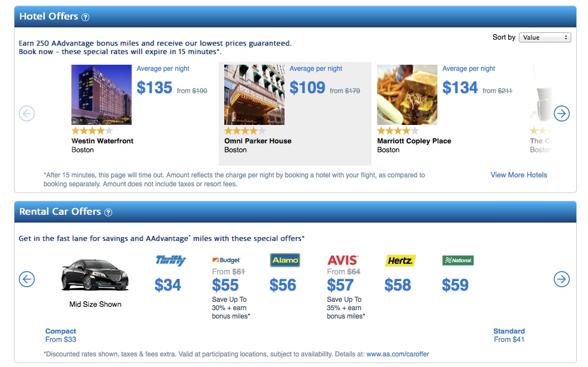Select the Thrifty logo offer
588x367 pixels.
click(171, 260)
